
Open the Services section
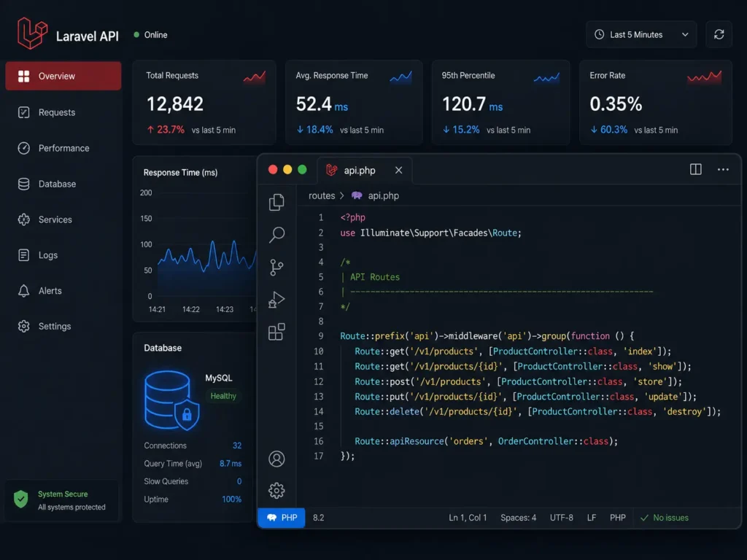point(63,219)
